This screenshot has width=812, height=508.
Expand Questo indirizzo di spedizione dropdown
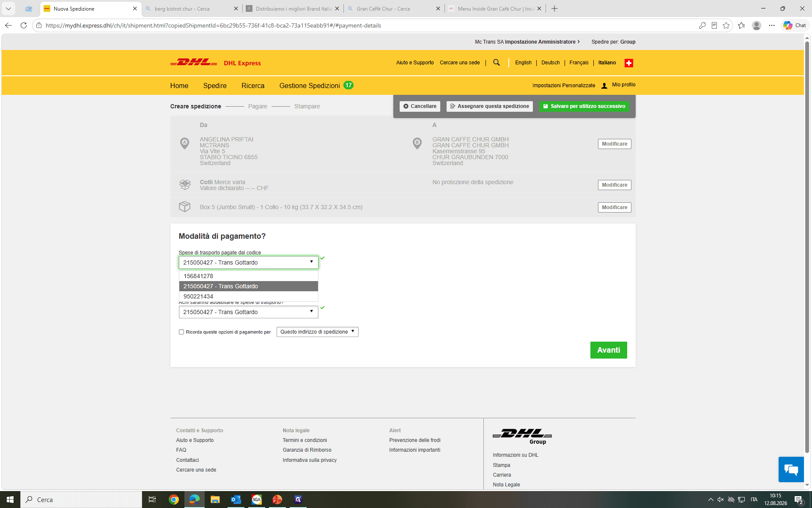tap(317, 332)
